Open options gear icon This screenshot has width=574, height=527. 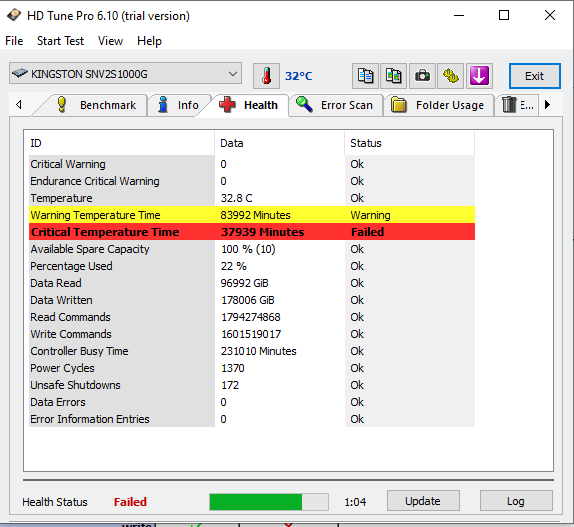(451, 76)
